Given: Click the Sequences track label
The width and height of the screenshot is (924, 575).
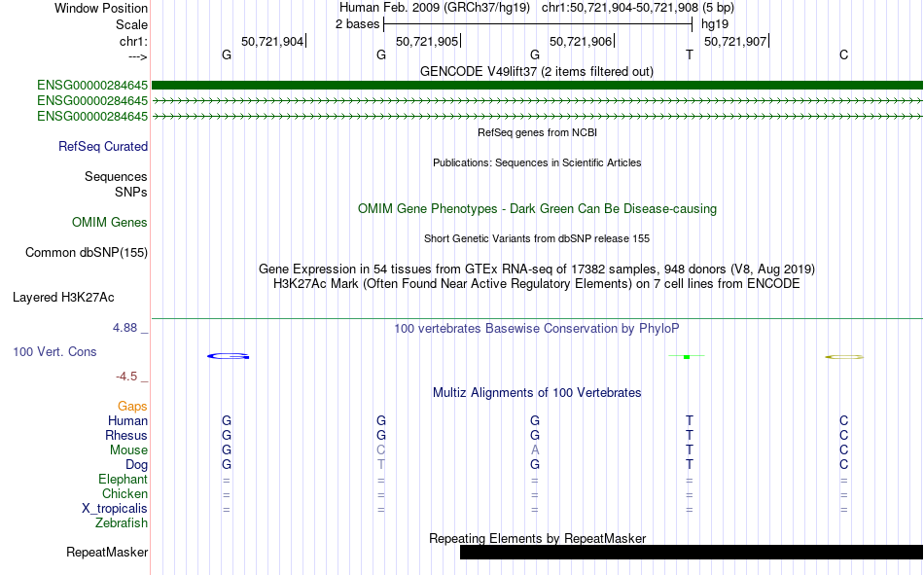Looking at the screenshot, I should 116,176.
